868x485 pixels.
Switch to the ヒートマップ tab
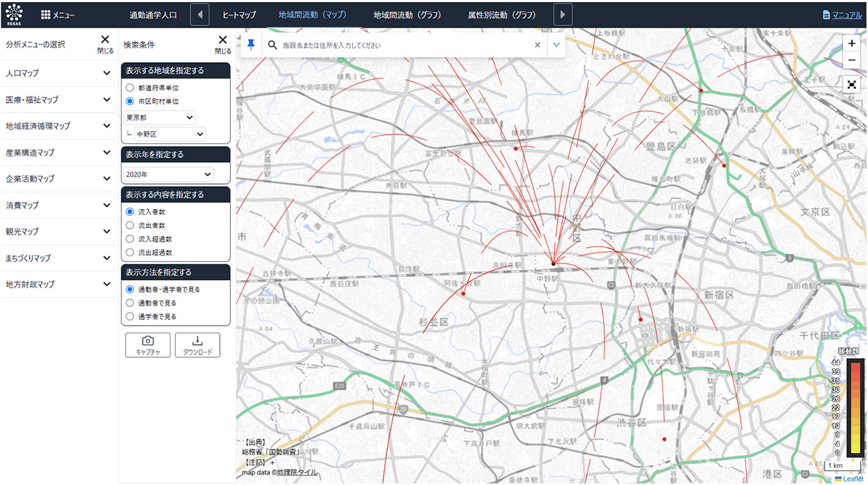[239, 14]
